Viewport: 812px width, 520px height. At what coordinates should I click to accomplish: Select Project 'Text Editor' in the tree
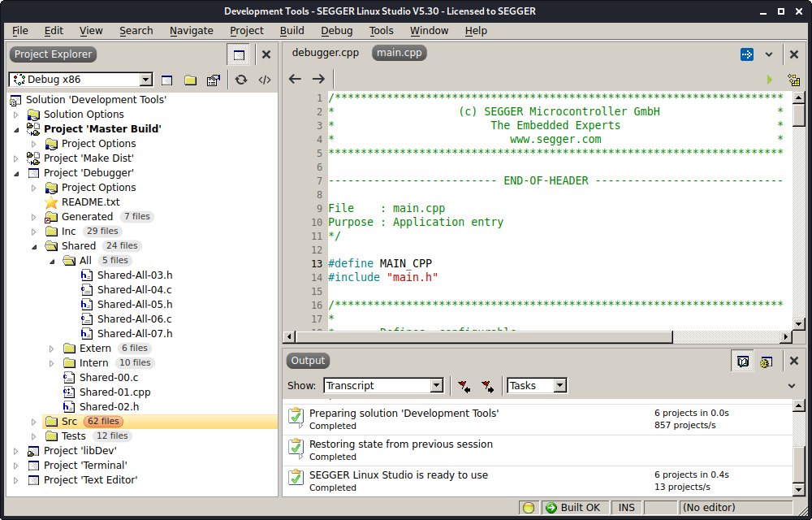pyautogui.click(x=91, y=480)
